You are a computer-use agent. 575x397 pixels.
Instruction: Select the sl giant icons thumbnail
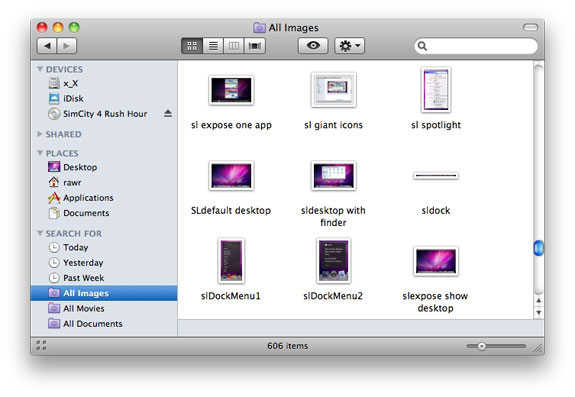(x=333, y=90)
